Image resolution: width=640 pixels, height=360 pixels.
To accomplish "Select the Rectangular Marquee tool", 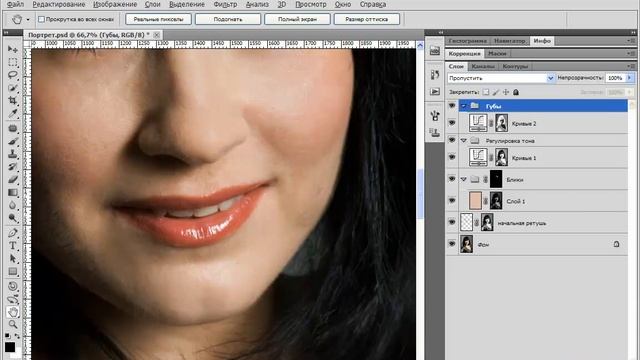I will click(13, 62).
